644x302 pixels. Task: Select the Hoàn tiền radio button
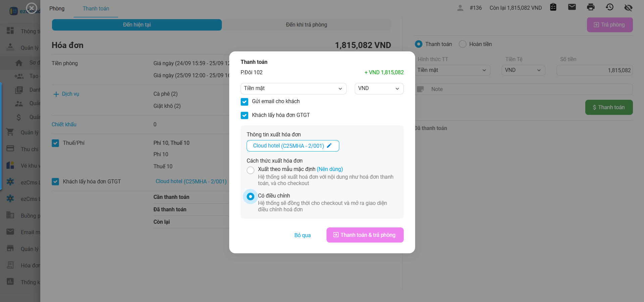tap(462, 44)
